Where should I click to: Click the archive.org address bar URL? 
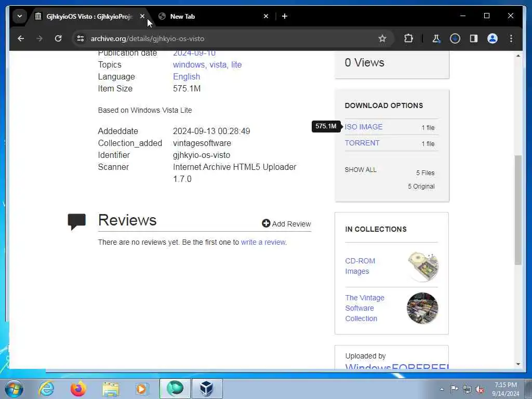point(147,38)
